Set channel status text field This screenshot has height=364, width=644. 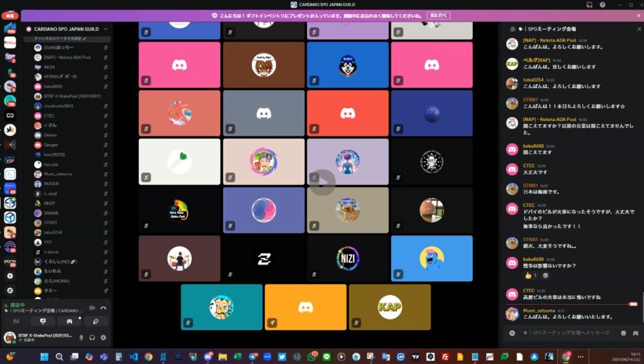coord(60,38)
